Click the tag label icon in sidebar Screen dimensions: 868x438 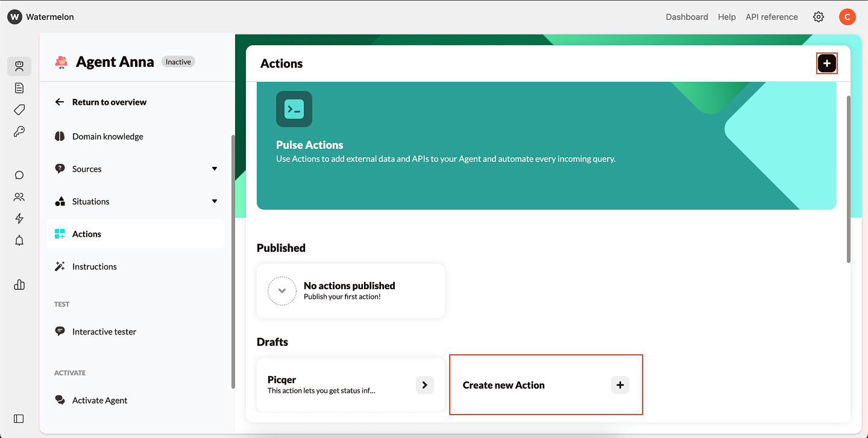tap(19, 110)
